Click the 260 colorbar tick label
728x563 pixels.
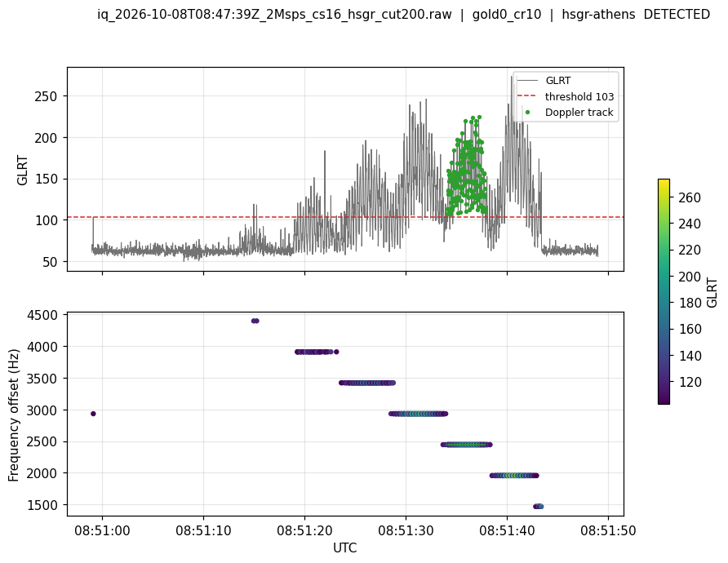coord(690,197)
